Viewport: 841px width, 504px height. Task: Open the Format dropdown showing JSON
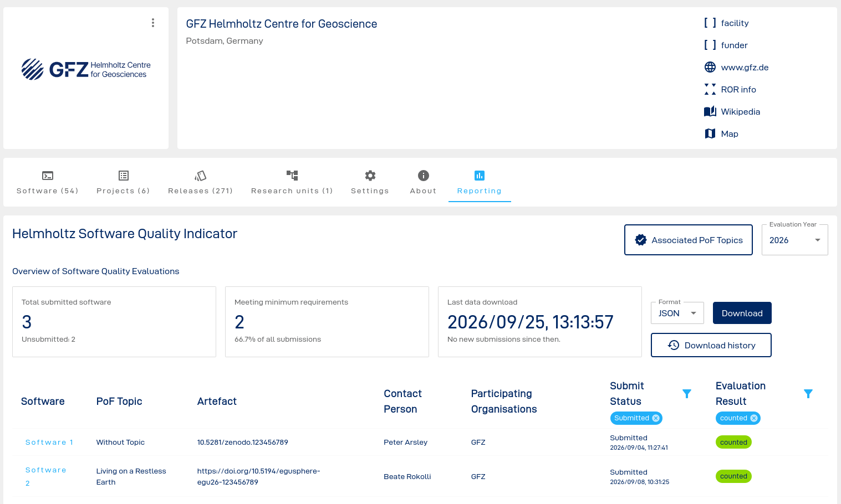point(677,313)
